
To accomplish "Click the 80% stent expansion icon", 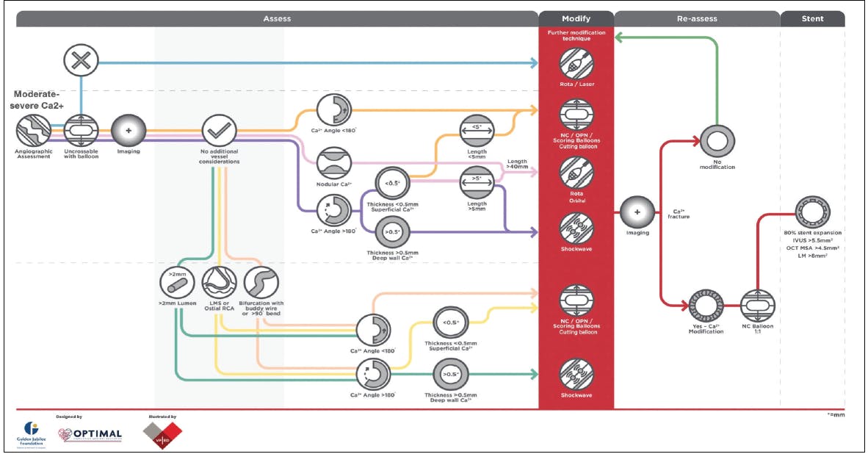I will tap(812, 213).
